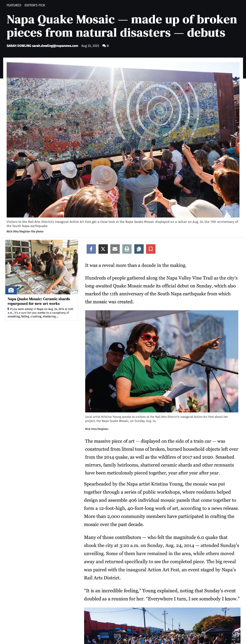Viewport: 246px width, 644px height.
Task: Email sarah.dowling@napanews.com
Action: pos(55,46)
